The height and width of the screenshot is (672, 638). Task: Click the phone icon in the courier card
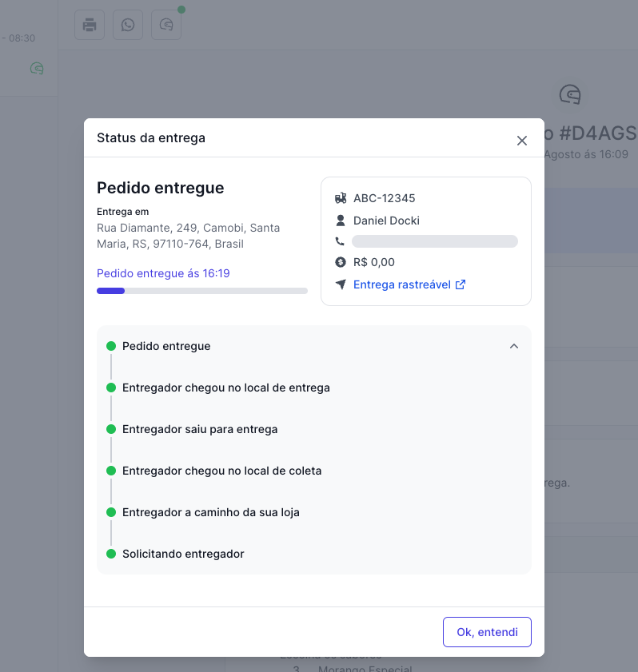point(340,241)
